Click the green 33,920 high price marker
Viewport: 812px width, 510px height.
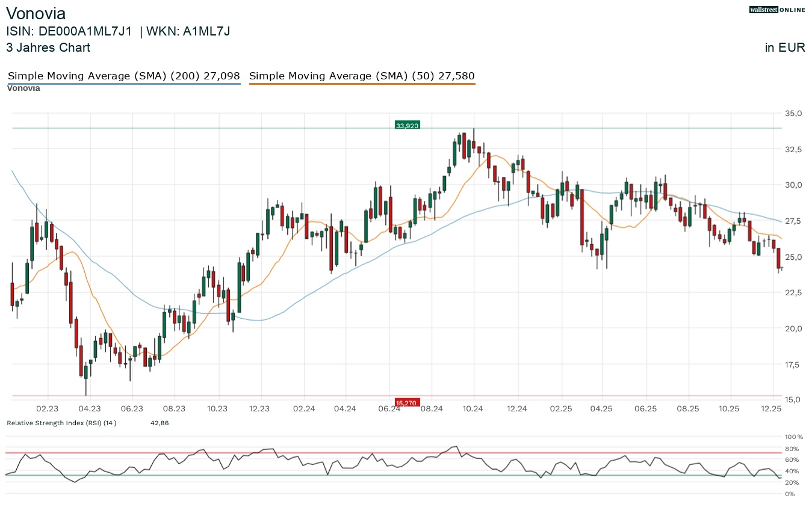(407, 126)
